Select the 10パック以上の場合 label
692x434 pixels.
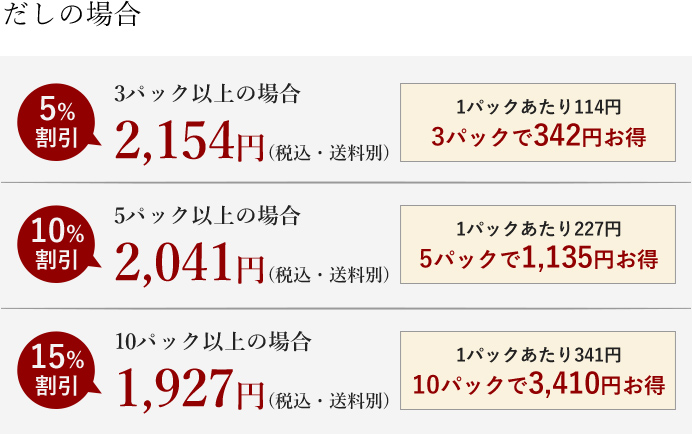213,341
